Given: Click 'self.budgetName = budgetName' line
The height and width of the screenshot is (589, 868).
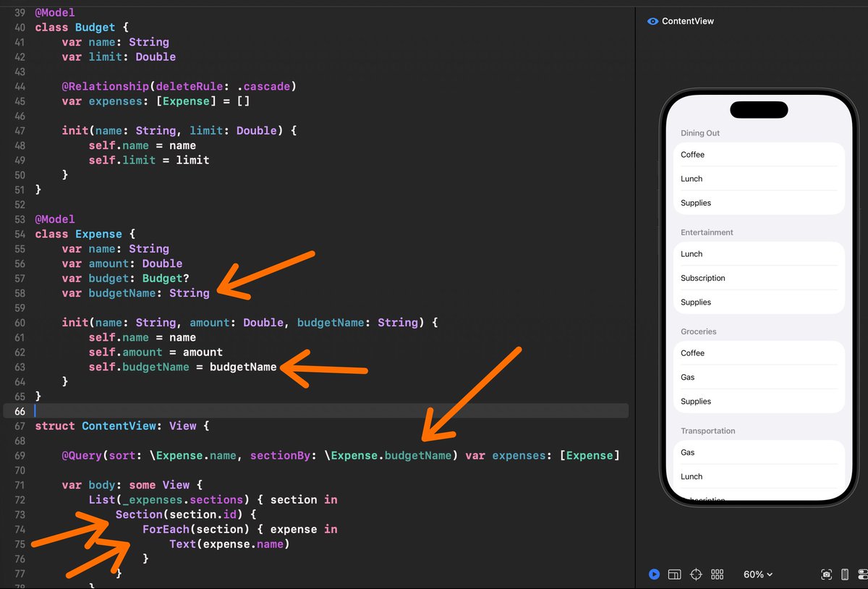Looking at the screenshot, I should [182, 367].
